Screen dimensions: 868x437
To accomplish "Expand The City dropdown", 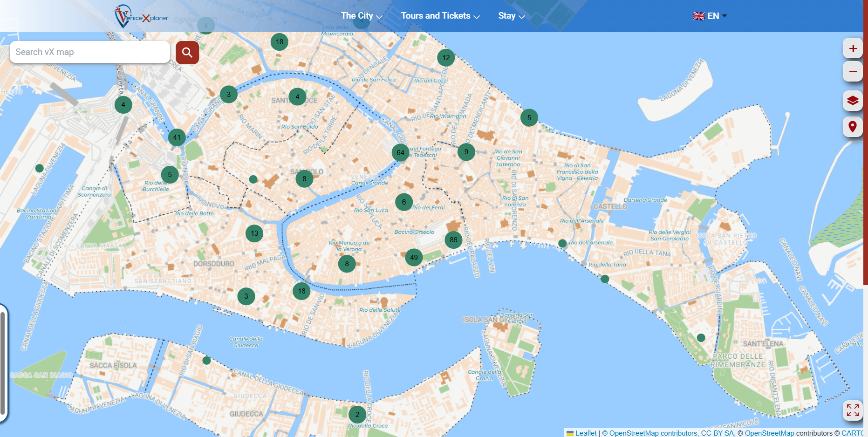I will coord(361,16).
